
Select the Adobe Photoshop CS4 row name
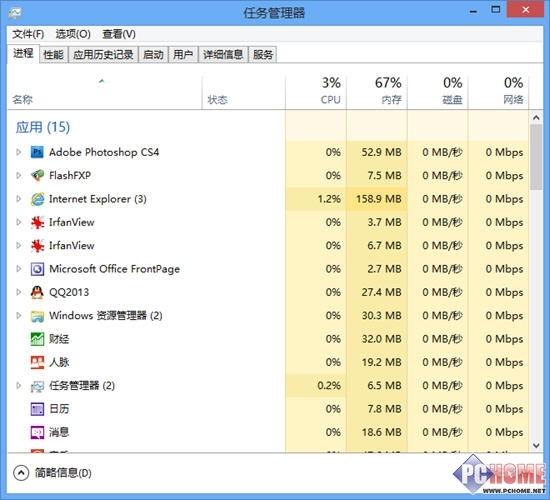coord(104,152)
